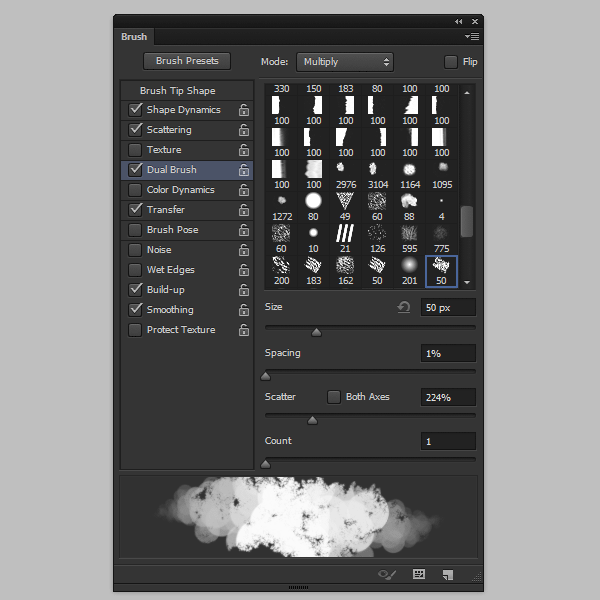Collapse the panel using the double-arrow icon
Image resolution: width=600 pixels, height=600 pixels.
point(458,21)
